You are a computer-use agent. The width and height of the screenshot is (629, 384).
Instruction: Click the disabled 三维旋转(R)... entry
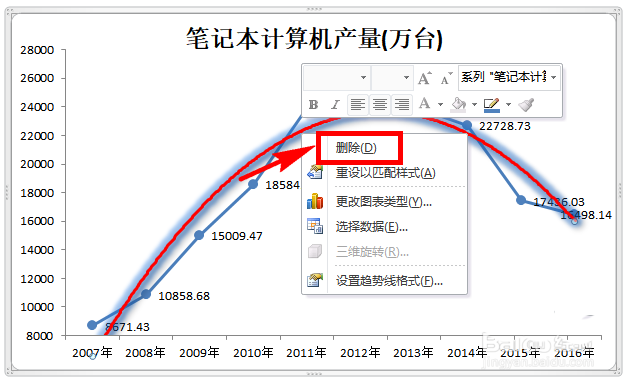pyautogui.click(x=372, y=252)
